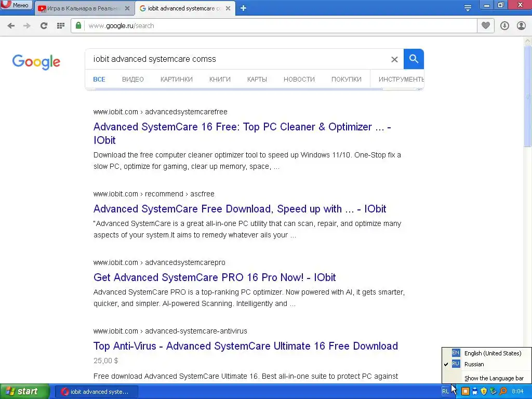Click into the Google search query field

(237, 59)
